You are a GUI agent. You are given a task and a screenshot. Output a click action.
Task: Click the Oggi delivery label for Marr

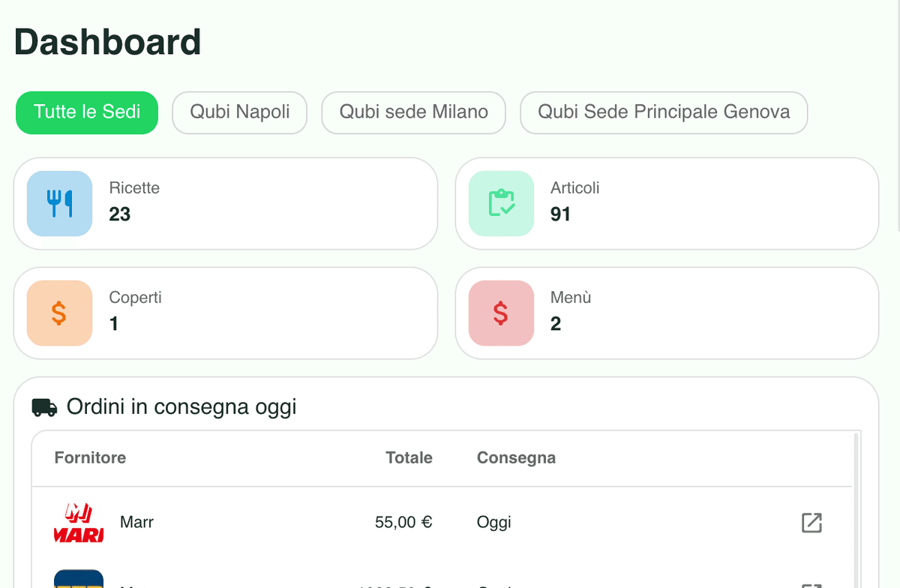click(x=493, y=523)
